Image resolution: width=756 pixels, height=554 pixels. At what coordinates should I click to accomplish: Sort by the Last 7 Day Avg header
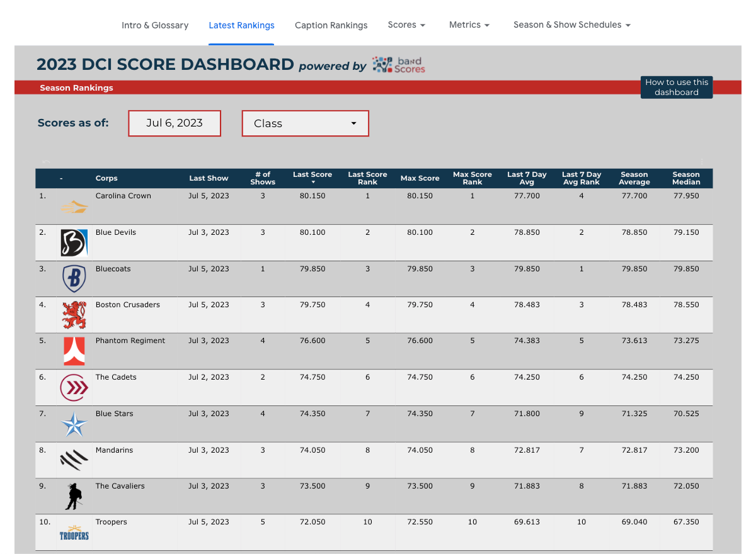(x=527, y=178)
